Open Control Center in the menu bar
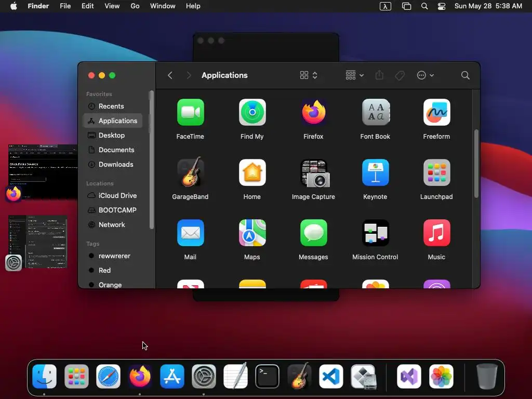The image size is (532, 399). tap(442, 6)
